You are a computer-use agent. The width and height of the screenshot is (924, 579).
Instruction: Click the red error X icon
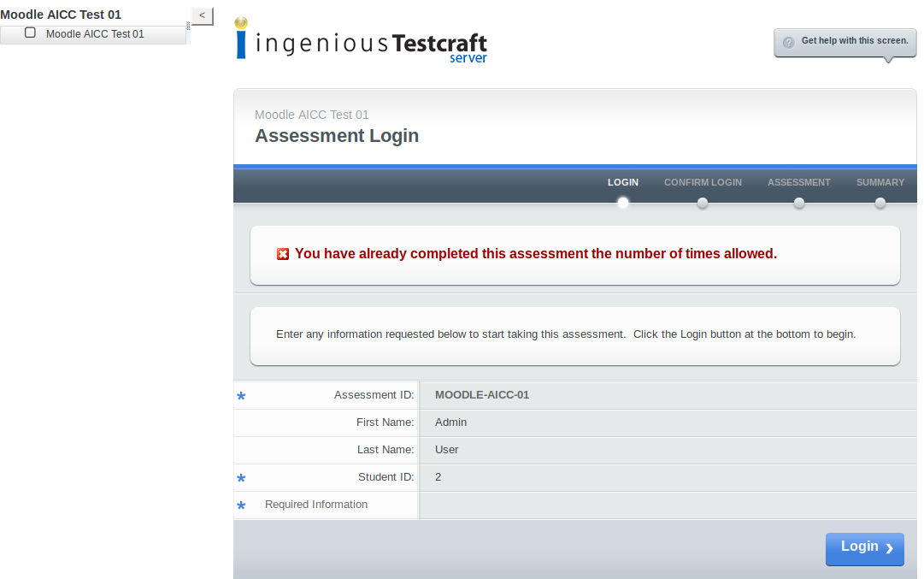(283, 254)
